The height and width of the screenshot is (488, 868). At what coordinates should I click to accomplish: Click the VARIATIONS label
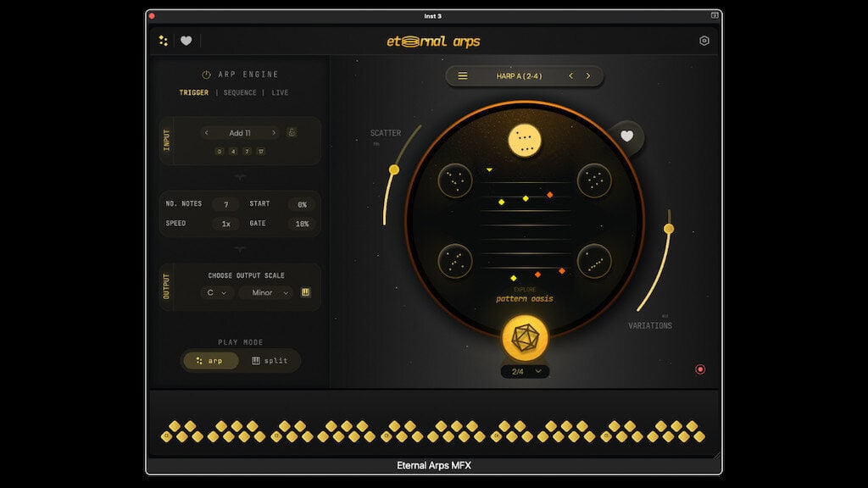click(650, 325)
